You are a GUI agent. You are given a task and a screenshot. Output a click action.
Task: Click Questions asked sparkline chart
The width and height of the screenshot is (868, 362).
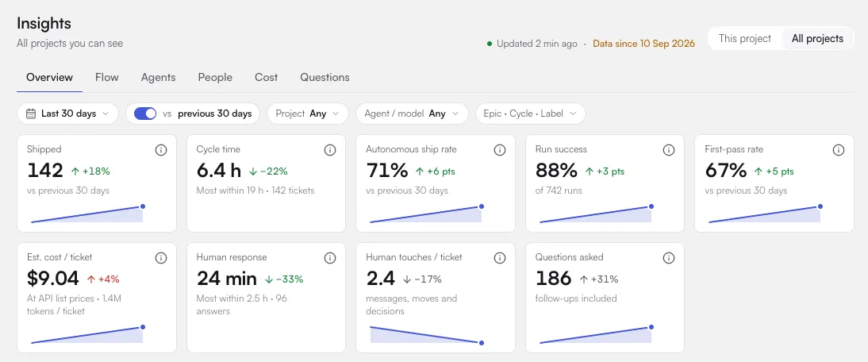[x=596, y=335]
